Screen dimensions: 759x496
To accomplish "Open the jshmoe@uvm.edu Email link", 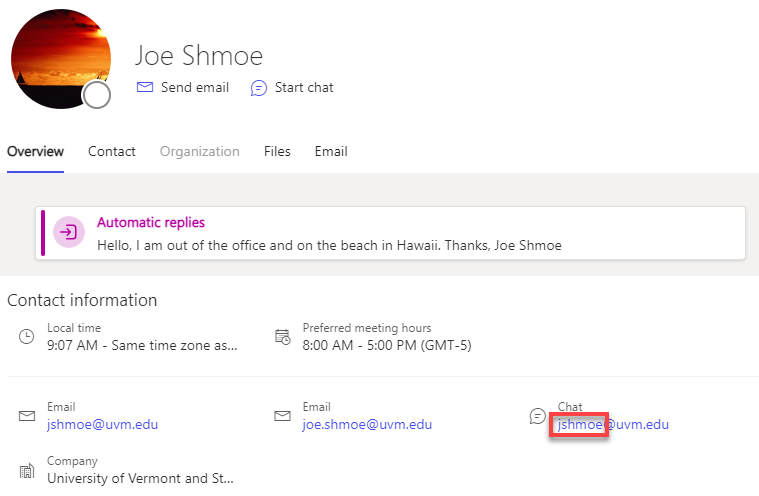I will tap(103, 424).
